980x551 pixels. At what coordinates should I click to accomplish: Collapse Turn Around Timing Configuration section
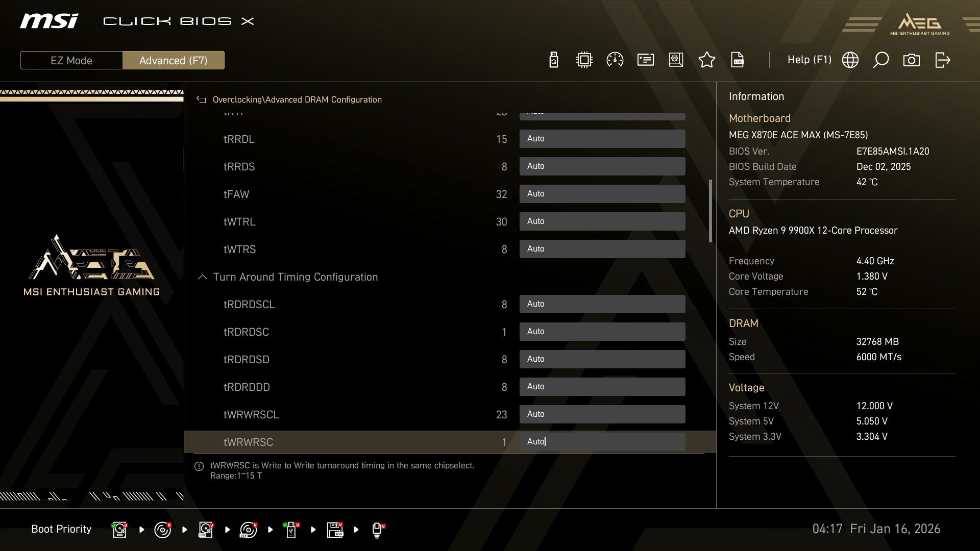tap(202, 277)
